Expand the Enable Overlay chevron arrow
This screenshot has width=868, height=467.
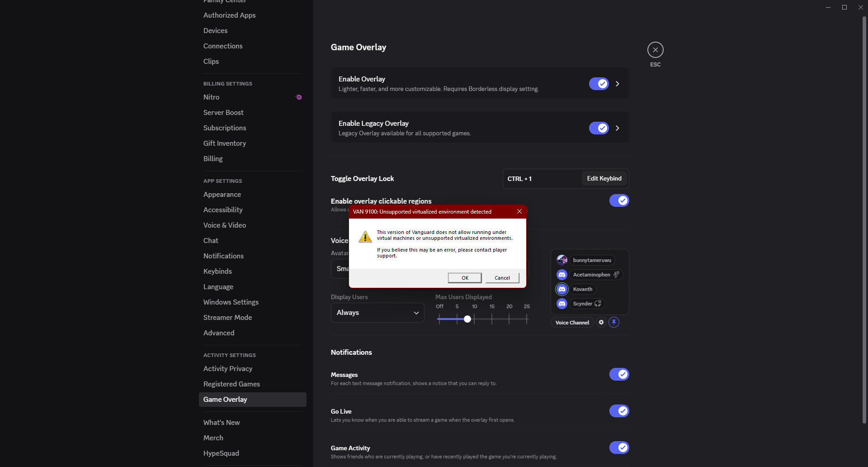pos(618,84)
